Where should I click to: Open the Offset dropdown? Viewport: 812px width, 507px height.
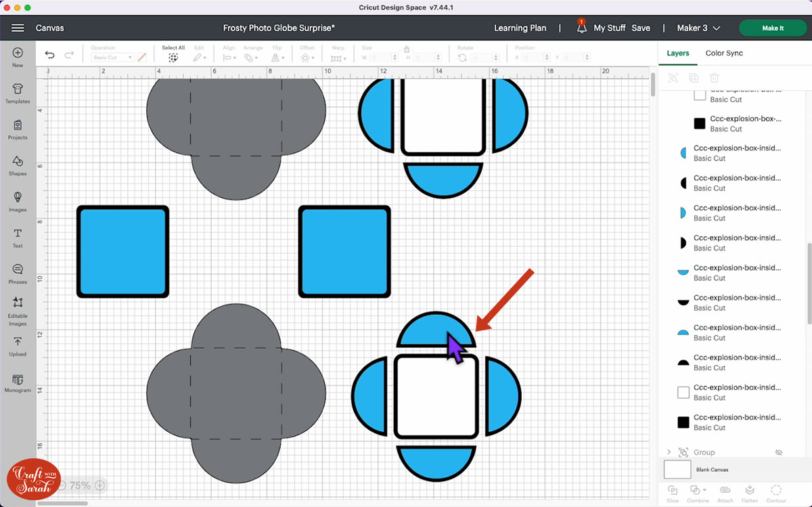pyautogui.click(x=308, y=58)
